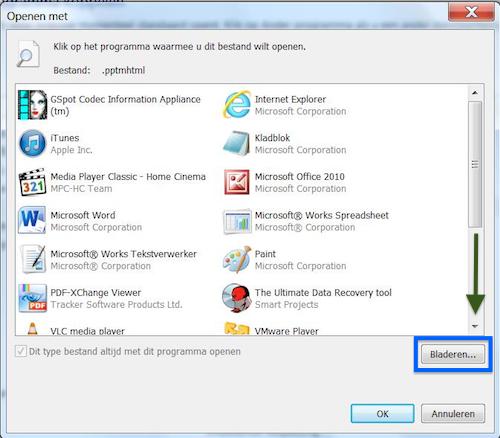Viewport: 500px width, 438px height.
Task: Click the scrollbar down arrow
Action: click(x=475, y=326)
